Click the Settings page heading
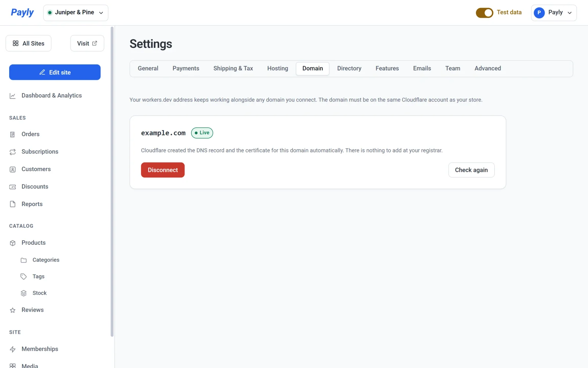This screenshot has height=368, width=588. 151,44
